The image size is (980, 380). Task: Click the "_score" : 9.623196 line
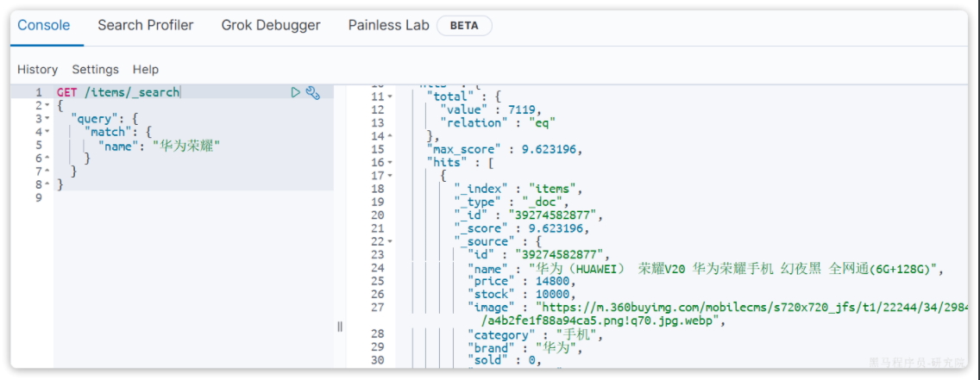(x=522, y=228)
